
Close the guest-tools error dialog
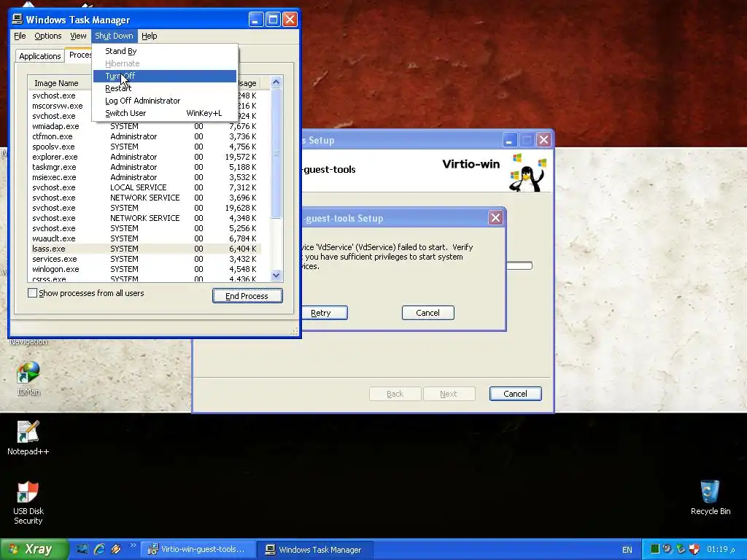pyautogui.click(x=495, y=217)
